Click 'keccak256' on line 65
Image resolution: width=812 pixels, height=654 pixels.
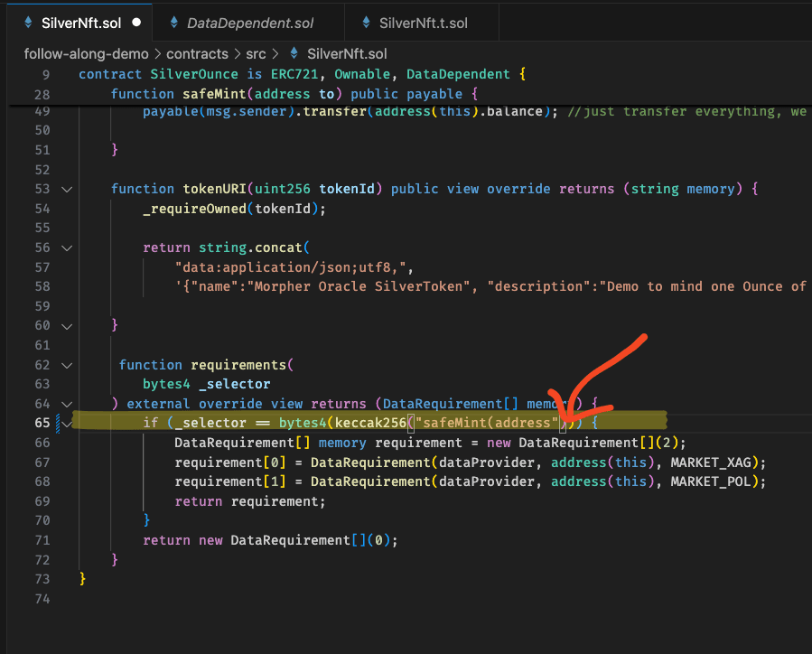click(x=370, y=423)
